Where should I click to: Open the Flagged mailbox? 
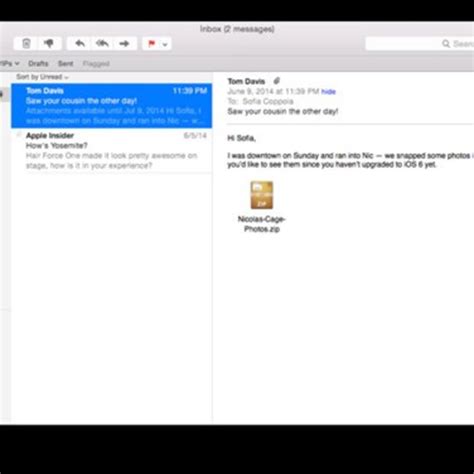96,63
